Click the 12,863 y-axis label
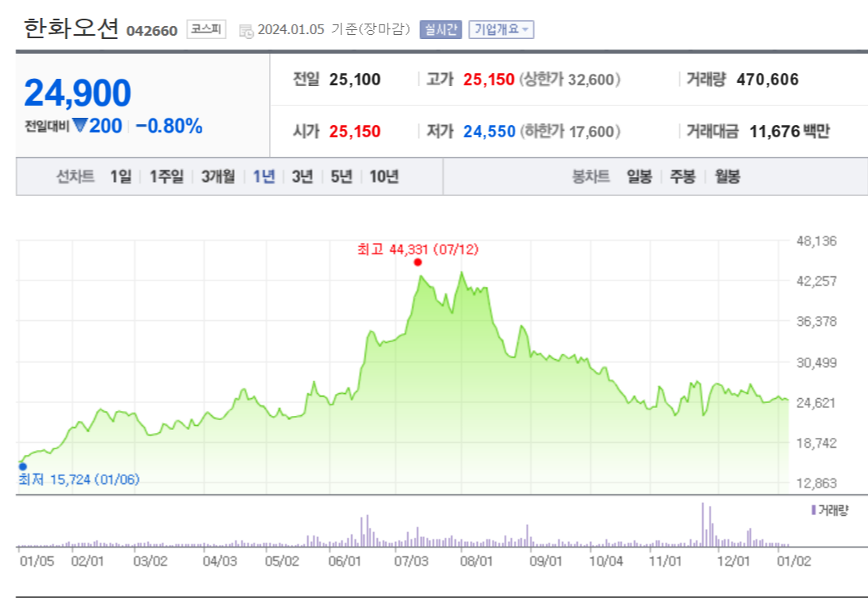This screenshot has height=598, width=868. [817, 483]
